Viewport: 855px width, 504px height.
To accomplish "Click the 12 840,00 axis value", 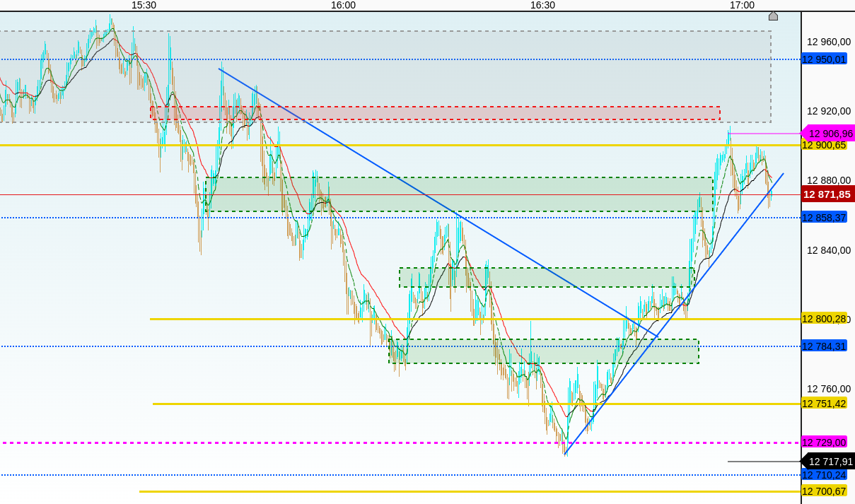I will pos(829,250).
